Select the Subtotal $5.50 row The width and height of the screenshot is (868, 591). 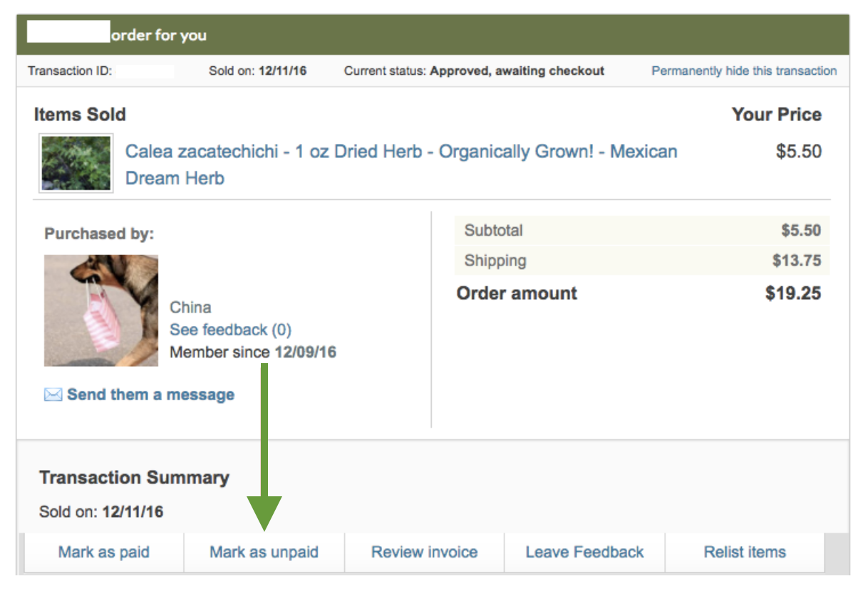642,231
